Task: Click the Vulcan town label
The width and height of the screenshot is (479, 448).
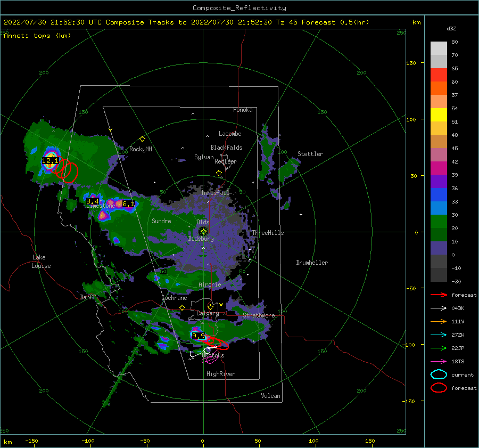Action: click(270, 396)
